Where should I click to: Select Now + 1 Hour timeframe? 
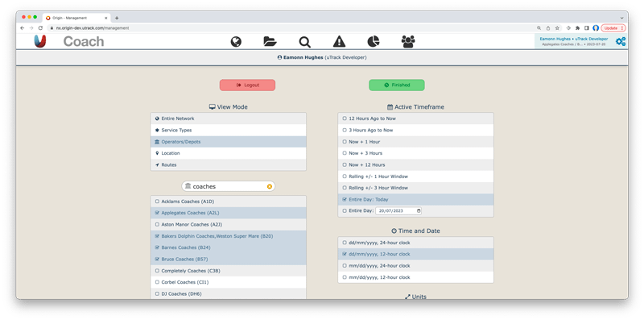[x=415, y=142]
